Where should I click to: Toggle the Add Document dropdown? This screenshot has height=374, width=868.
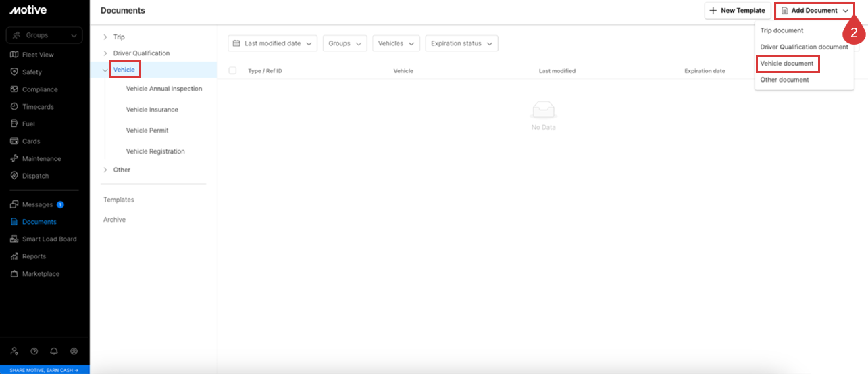pyautogui.click(x=815, y=11)
